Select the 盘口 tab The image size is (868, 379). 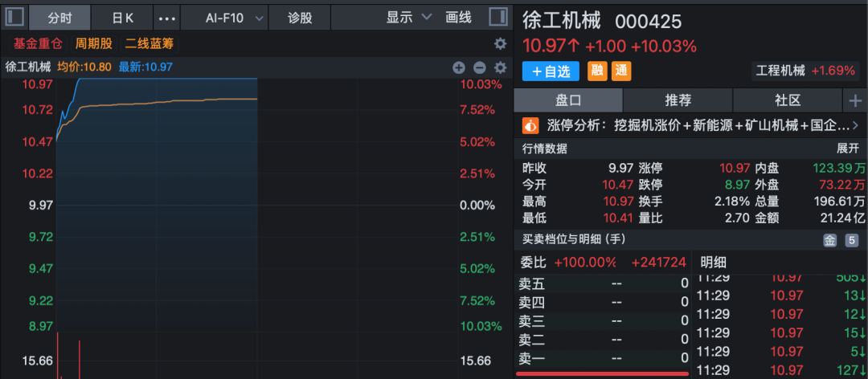[568, 100]
